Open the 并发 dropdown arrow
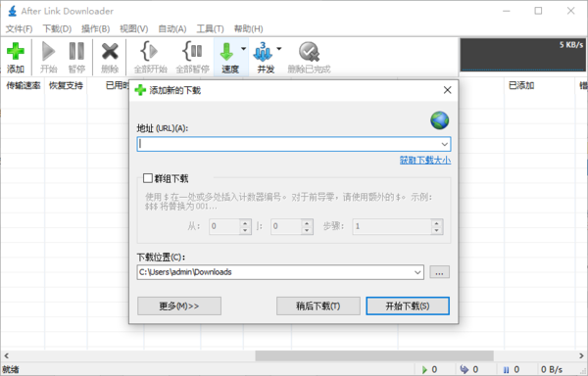 (279, 49)
